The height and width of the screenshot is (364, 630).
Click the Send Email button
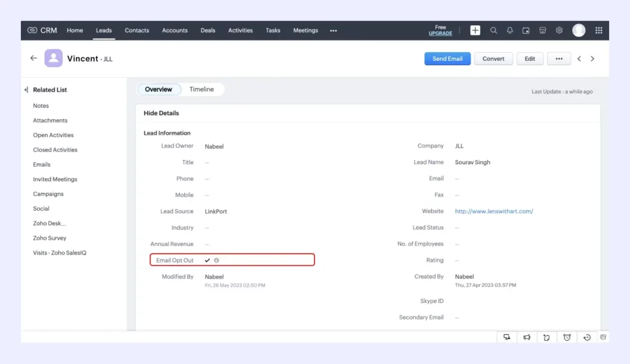click(x=447, y=58)
